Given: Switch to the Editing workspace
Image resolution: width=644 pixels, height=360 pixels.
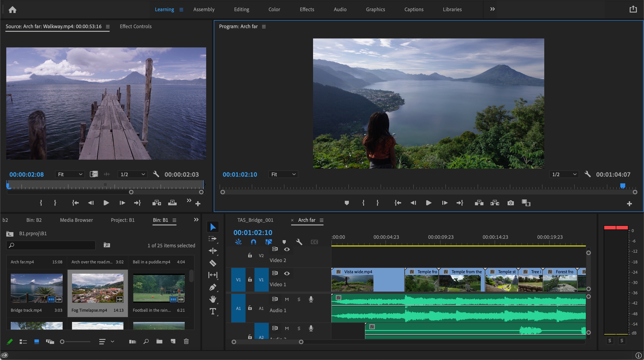Looking at the screenshot, I should [241, 9].
